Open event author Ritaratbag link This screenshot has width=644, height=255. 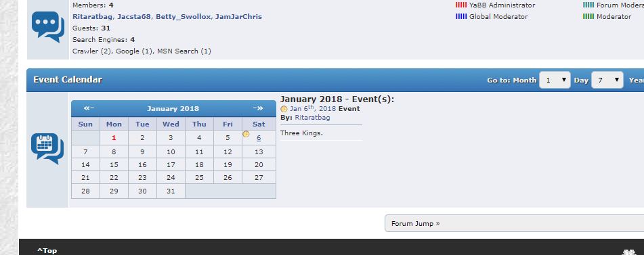click(312, 118)
